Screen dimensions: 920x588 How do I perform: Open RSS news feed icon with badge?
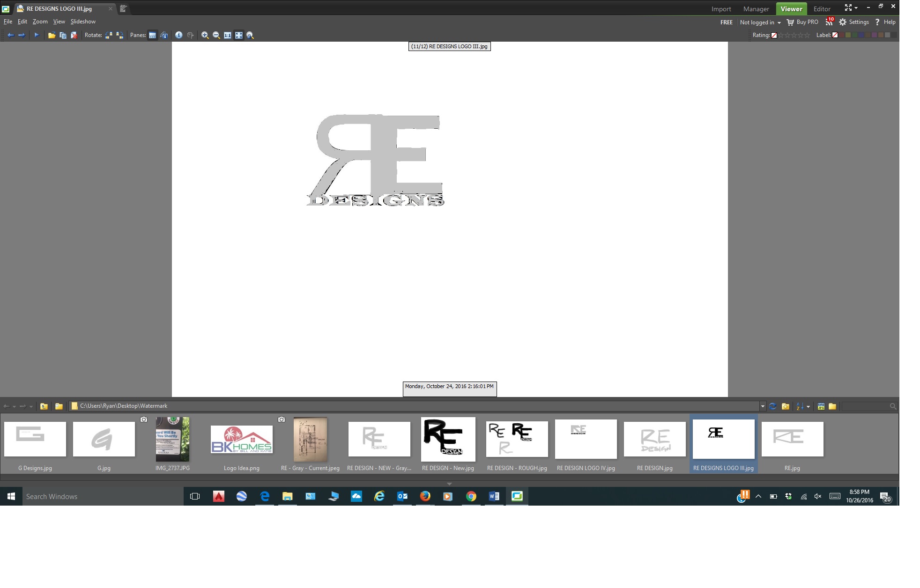[x=829, y=22]
